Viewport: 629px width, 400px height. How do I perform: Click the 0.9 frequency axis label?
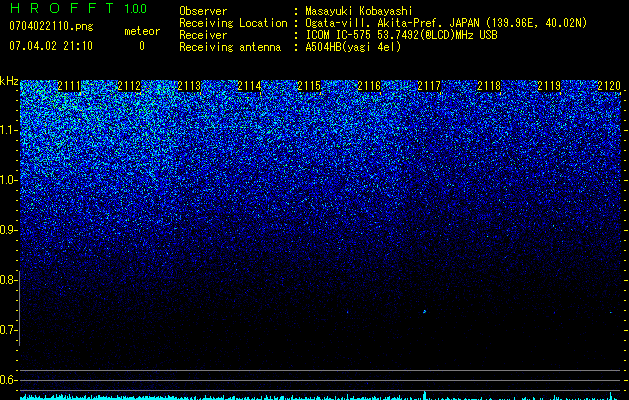pos(6,230)
